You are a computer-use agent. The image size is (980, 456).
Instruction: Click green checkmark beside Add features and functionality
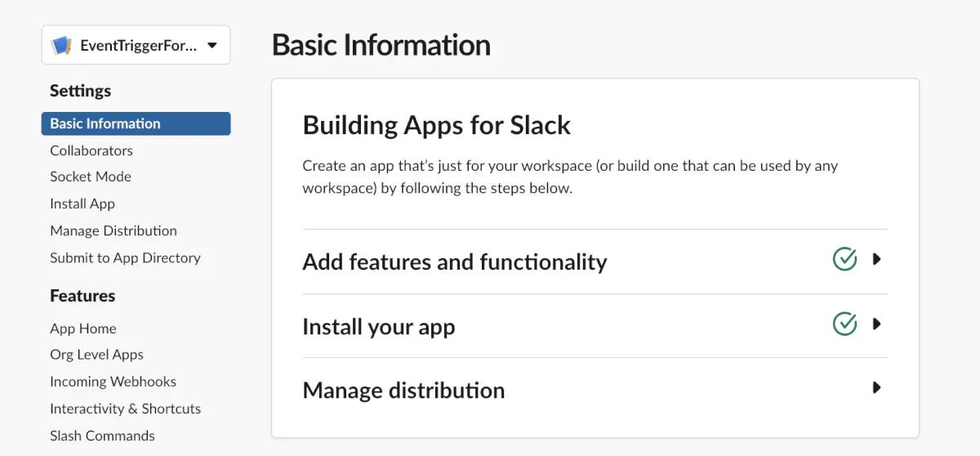point(844,260)
